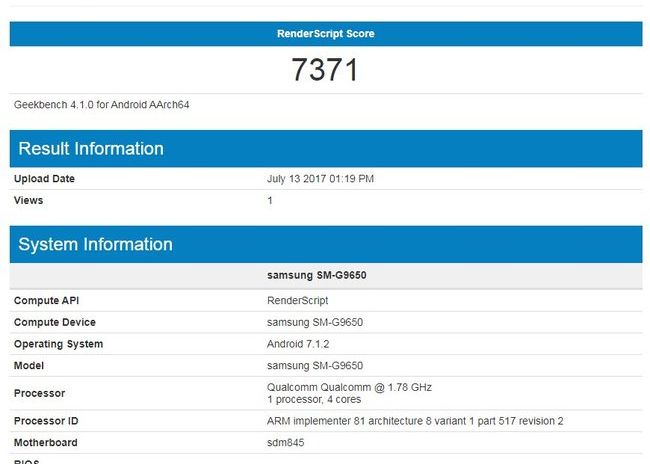The image size is (650, 464).
Task: Click the Android 7.1.2 value
Action: (299, 344)
